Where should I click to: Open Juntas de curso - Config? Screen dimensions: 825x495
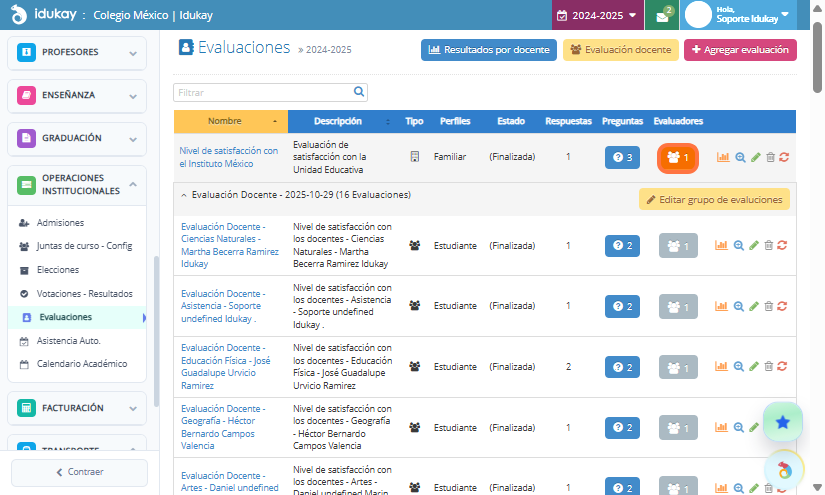click(x=84, y=246)
